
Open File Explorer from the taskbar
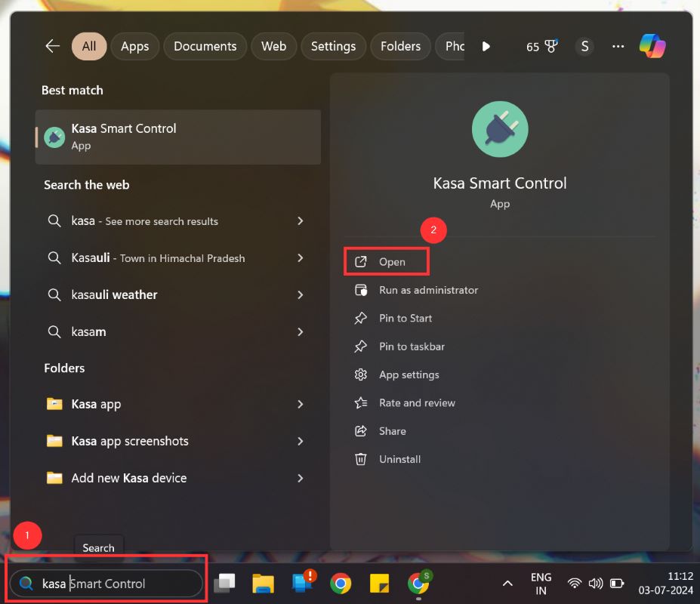263,583
